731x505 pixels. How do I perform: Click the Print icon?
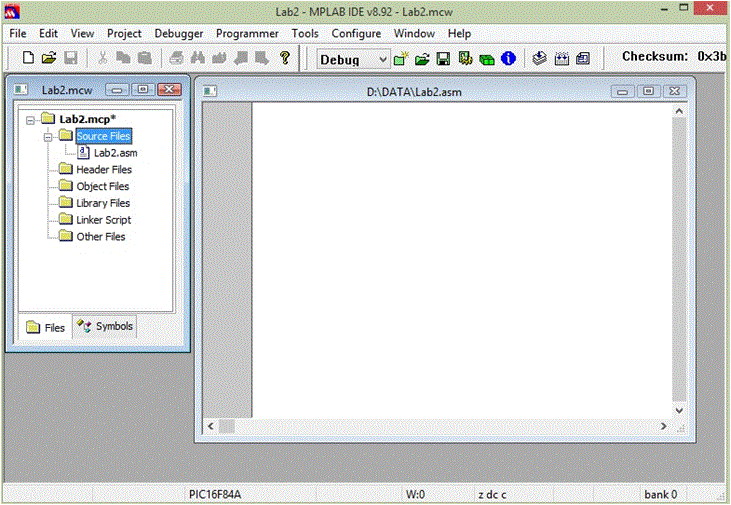click(x=176, y=58)
